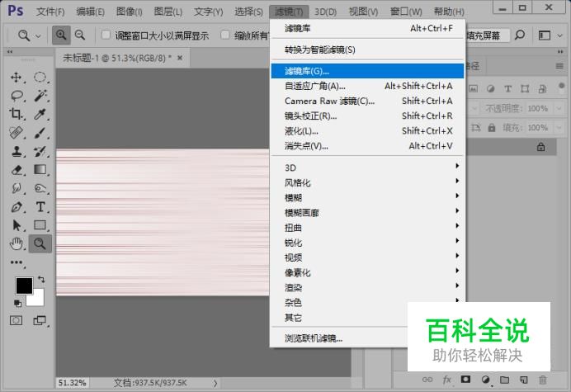Screen dimensions: 571x392
Task: Expand the 扭曲 submenu
Action: [367, 227]
